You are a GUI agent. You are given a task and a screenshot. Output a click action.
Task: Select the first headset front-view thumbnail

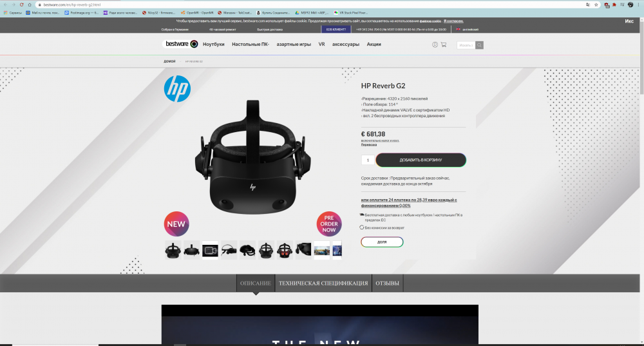click(173, 250)
